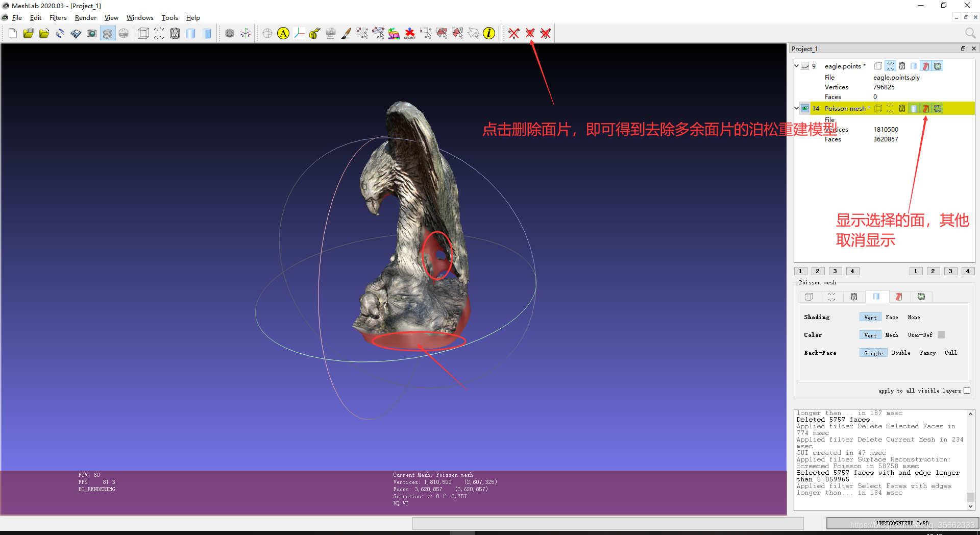Set Back-Face to Cull
The width and height of the screenshot is (980, 535).
(950, 353)
